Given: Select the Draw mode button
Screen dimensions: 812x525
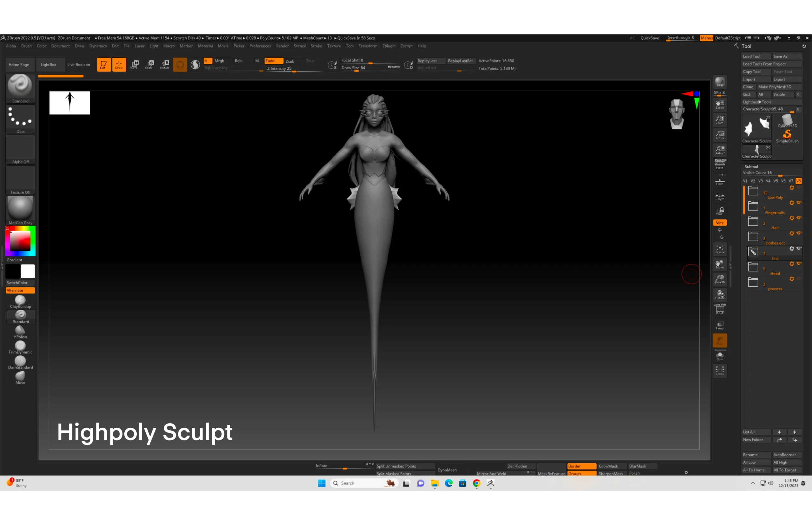Looking at the screenshot, I should tap(119, 64).
